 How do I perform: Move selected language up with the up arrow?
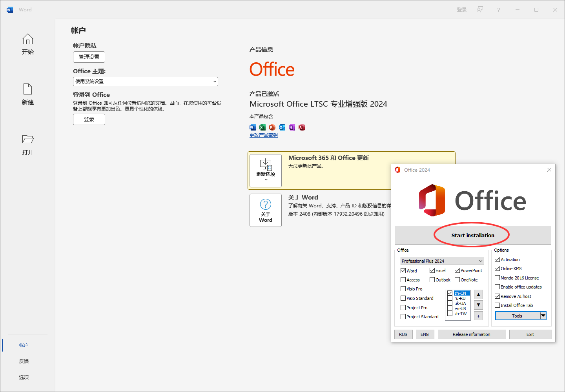click(478, 294)
